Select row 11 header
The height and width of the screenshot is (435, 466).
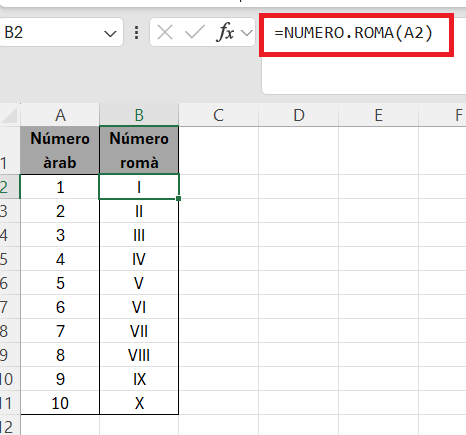[9, 403]
